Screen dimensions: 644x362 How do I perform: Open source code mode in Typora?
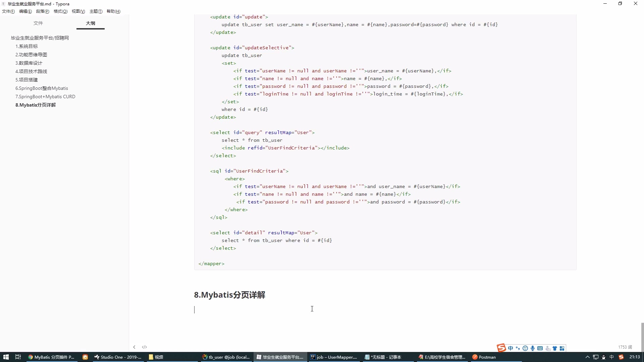(x=144, y=347)
